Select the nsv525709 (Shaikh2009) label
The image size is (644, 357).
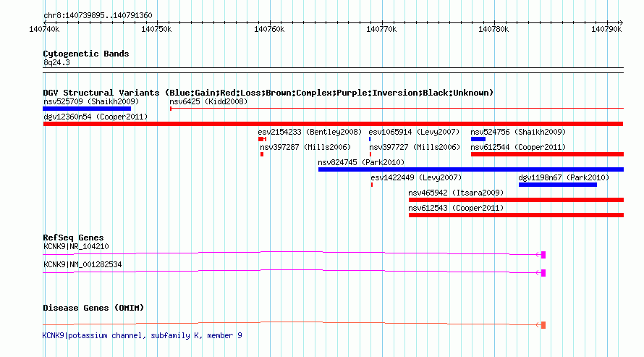pyautogui.click(x=91, y=101)
